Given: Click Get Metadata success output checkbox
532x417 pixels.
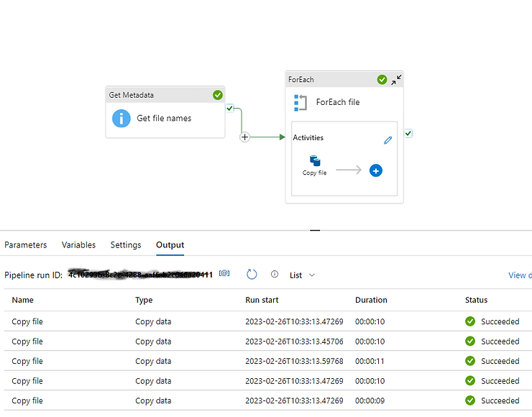Looking at the screenshot, I should coord(229,109).
